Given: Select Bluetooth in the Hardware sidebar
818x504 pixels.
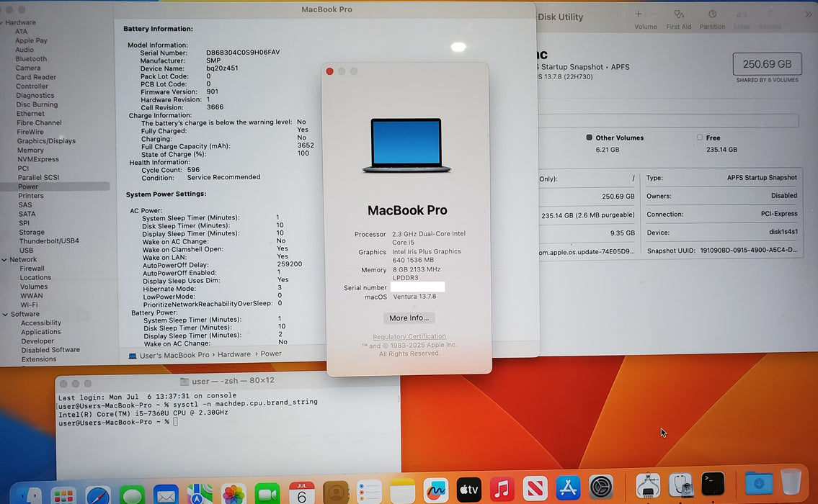Looking at the screenshot, I should [31, 59].
